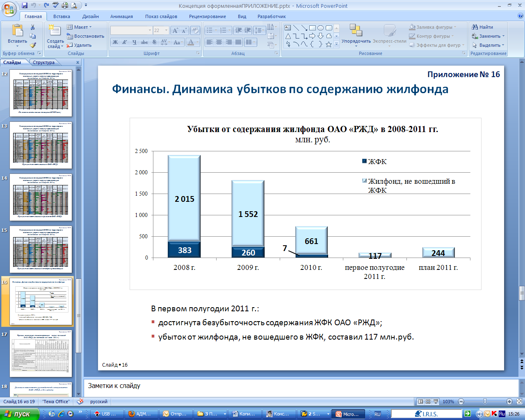The image size is (525, 420).
Task: Click Удалить delete slide button
Action: (x=79, y=45)
